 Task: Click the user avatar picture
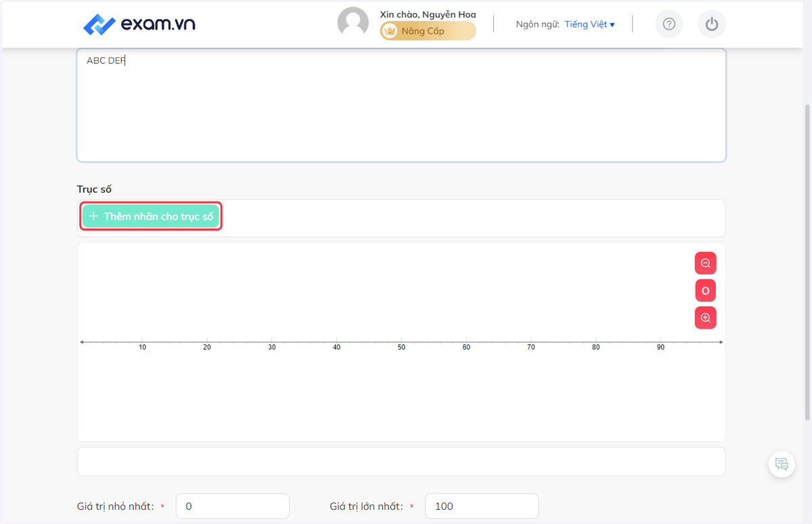pyautogui.click(x=353, y=23)
